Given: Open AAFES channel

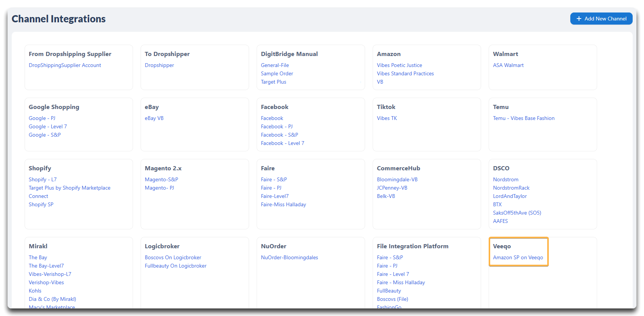Looking at the screenshot, I should 500,221.
